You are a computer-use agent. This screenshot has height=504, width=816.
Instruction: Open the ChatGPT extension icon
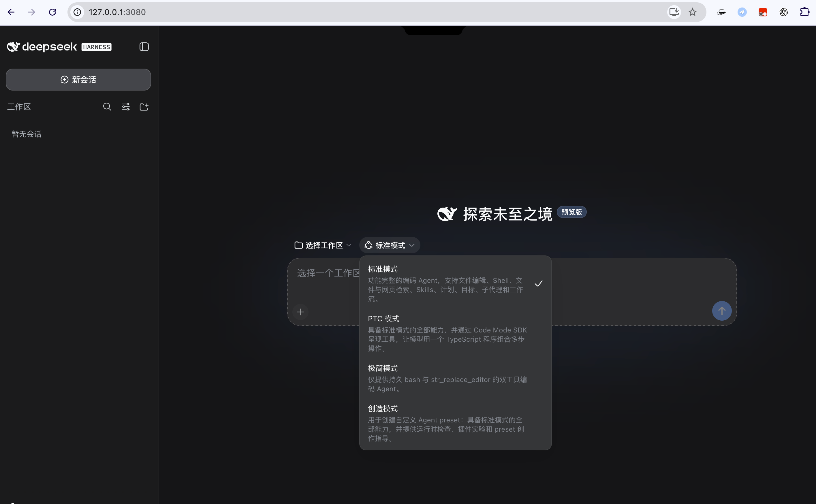point(784,12)
